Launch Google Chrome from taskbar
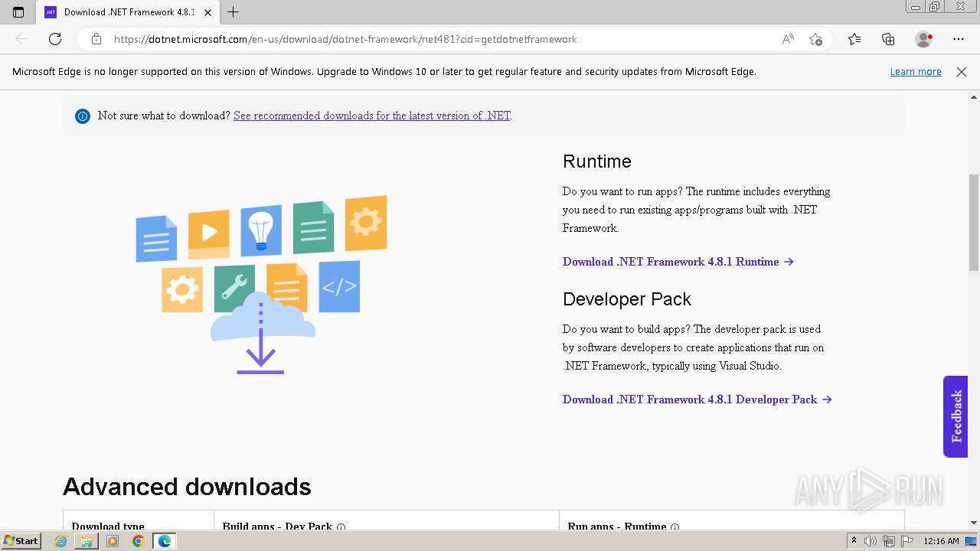The width and height of the screenshot is (980, 551). (x=138, y=541)
